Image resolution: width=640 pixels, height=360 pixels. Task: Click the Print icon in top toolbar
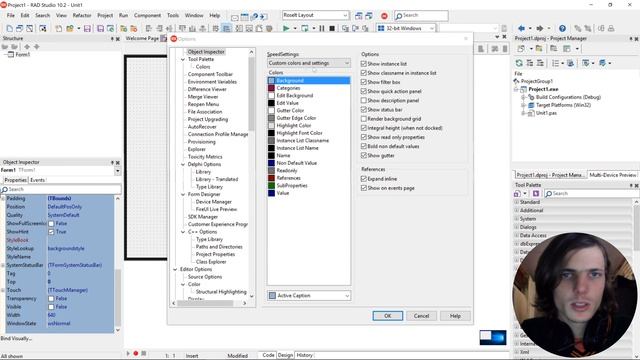pos(611,28)
